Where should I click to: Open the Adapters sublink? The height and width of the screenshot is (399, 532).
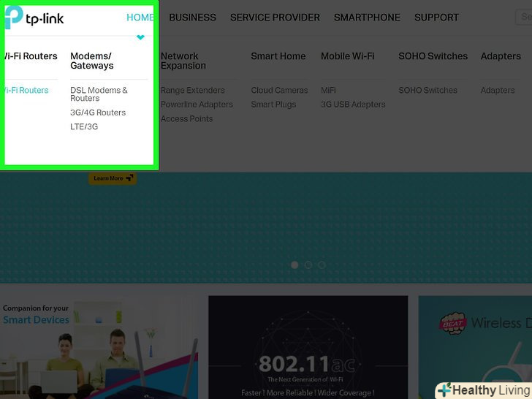click(x=498, y=91)
